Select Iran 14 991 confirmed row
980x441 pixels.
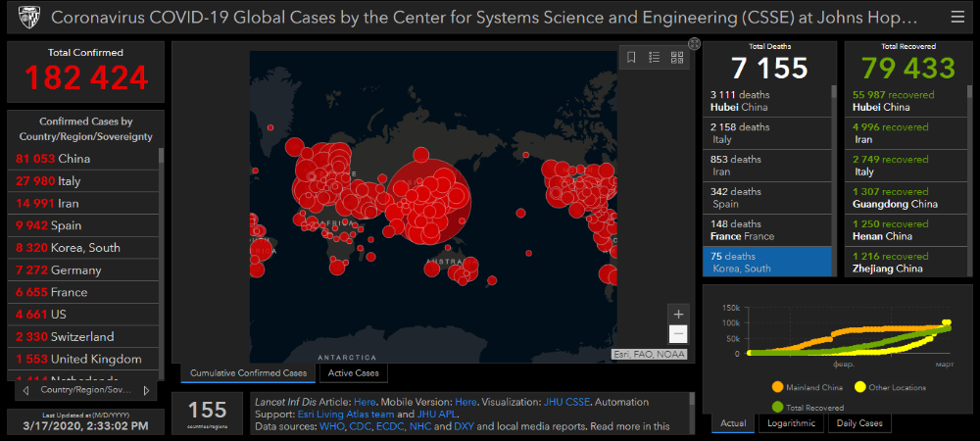click(x=83, y=203)
